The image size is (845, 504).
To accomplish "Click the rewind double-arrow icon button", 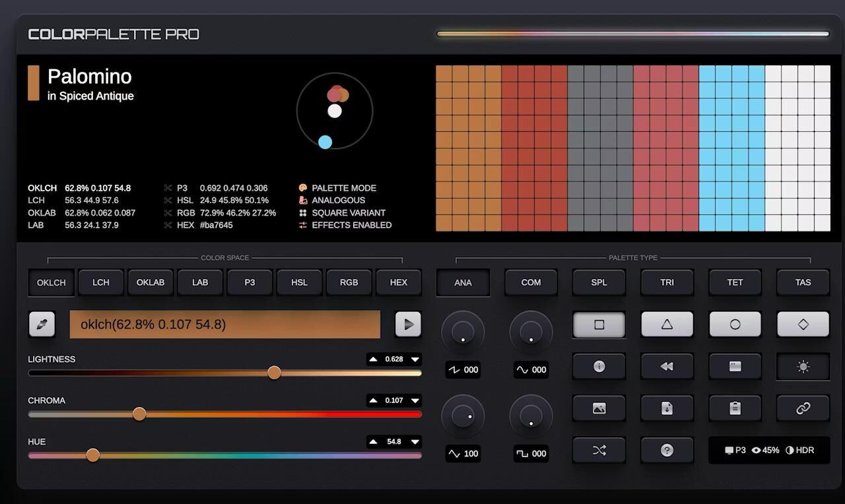I will click(667, 366).
